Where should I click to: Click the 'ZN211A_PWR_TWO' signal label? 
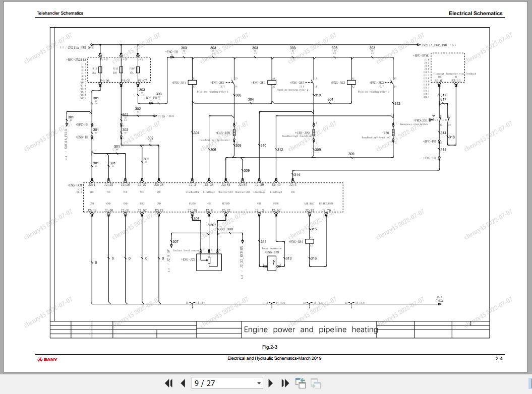pos(434,45)
